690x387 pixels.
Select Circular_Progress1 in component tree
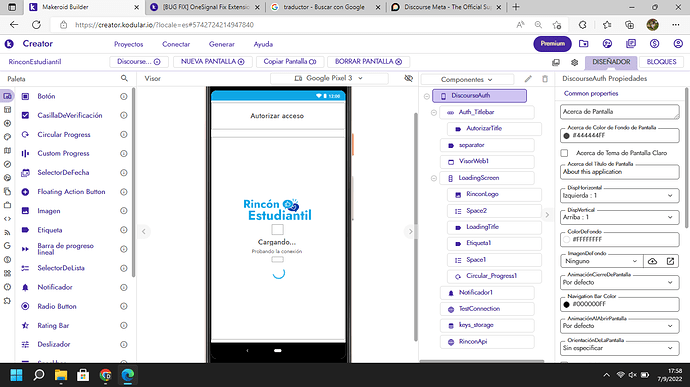[x=494, y=276]
